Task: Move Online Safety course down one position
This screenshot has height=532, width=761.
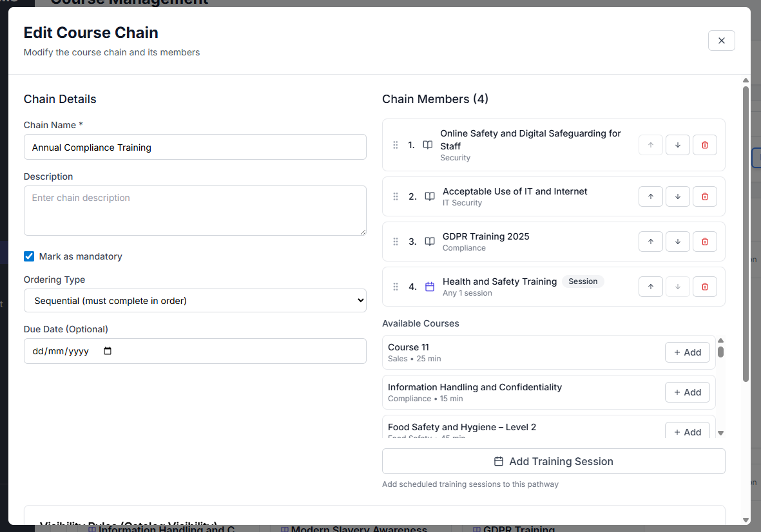Action: [677, 145]
